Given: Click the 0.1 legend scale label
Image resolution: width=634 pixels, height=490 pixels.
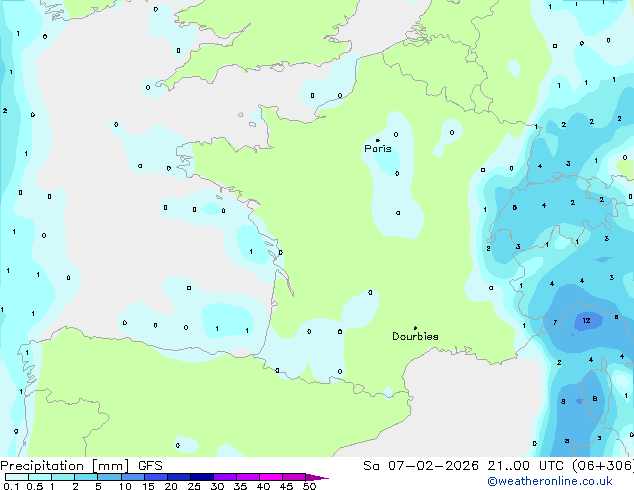Looking at the screenshot, I should tap(11, 486).
